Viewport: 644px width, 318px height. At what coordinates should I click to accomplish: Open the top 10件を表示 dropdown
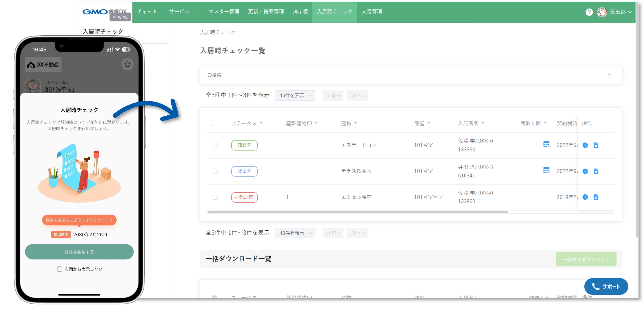click(295, 95)
